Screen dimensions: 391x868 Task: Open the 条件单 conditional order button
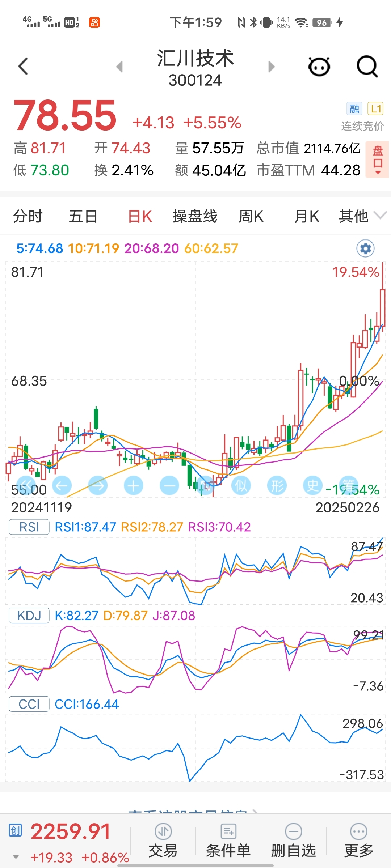click(x=228, y=841)
